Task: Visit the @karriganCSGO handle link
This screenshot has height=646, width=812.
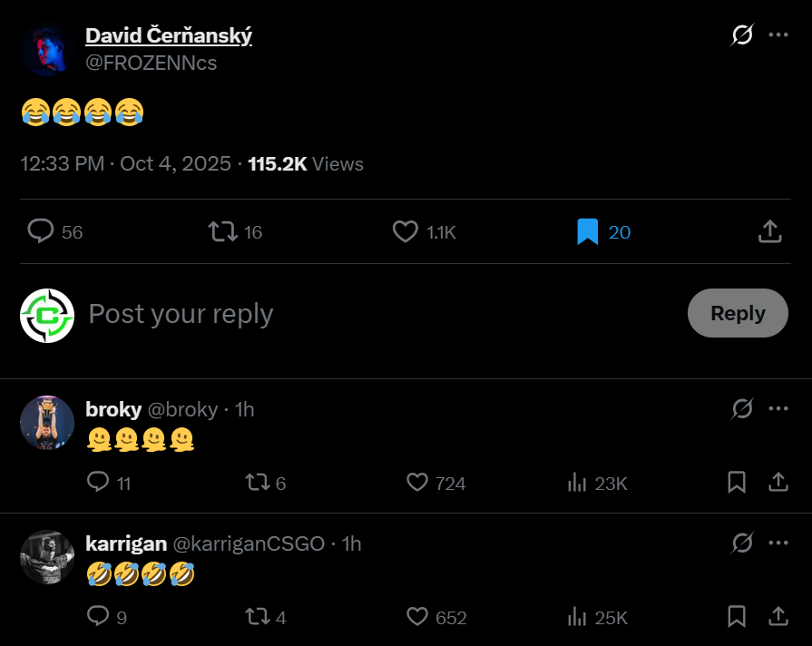Action: [249, 543]
